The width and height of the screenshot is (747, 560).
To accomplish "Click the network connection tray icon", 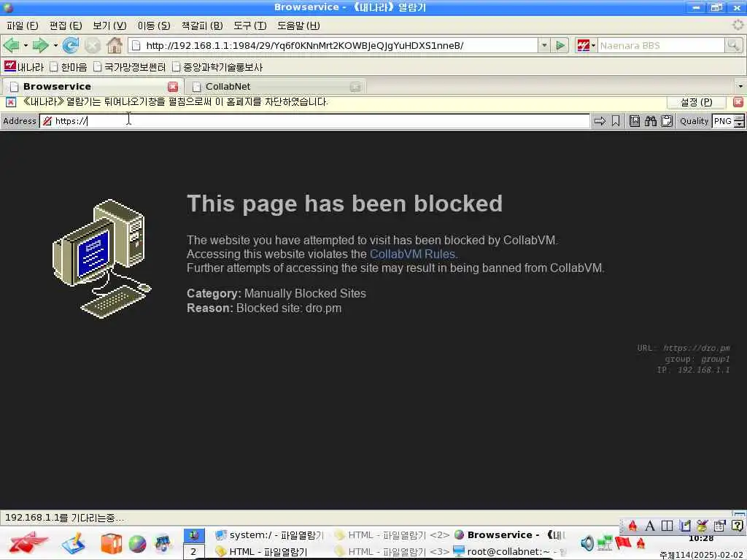I will (x=605, y=542).
